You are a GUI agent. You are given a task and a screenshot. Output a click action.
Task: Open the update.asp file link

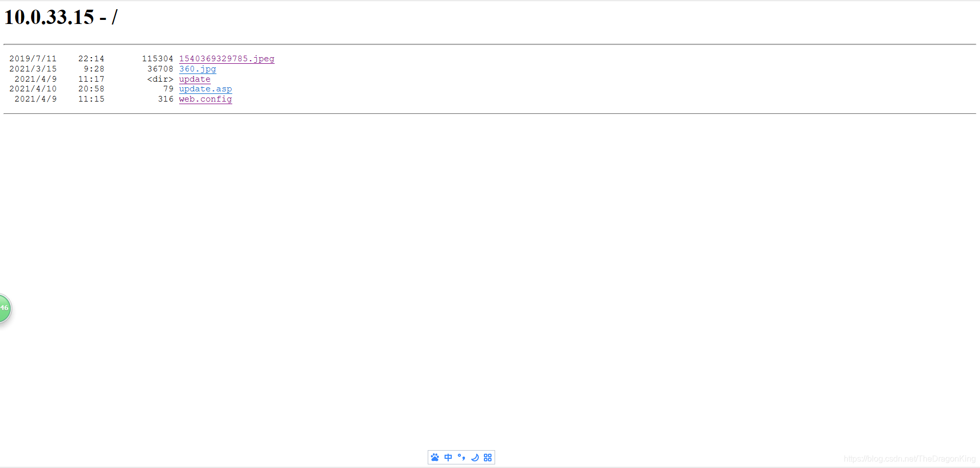tap(206, 89)
